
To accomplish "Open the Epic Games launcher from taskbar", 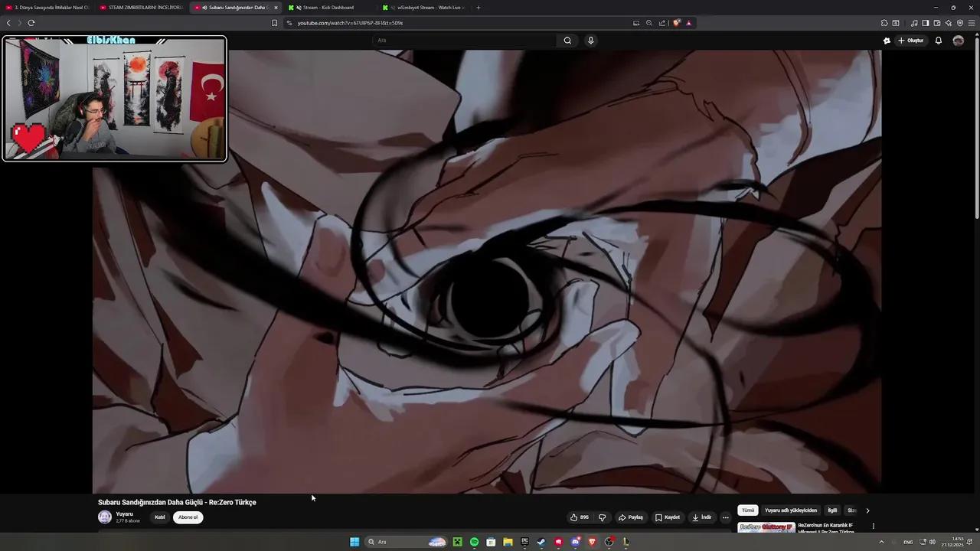I will tap(524, 542).
